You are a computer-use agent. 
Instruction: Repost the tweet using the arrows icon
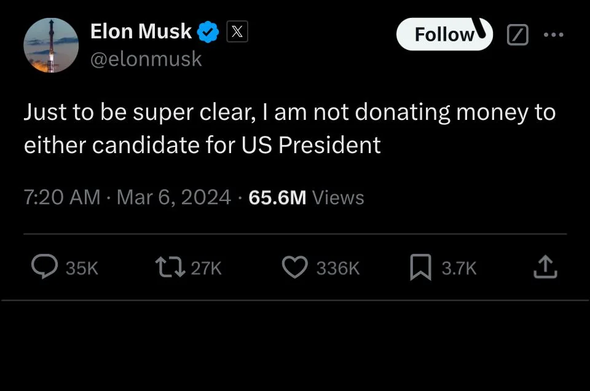(170, 267)
